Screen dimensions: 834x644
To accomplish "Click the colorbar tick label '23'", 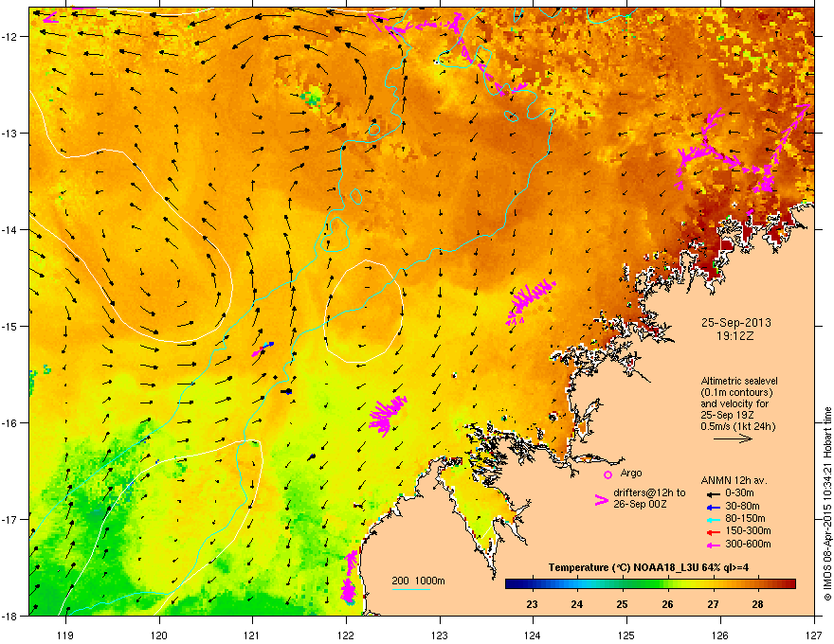I will pyautogui.click(x=532, y=604).
